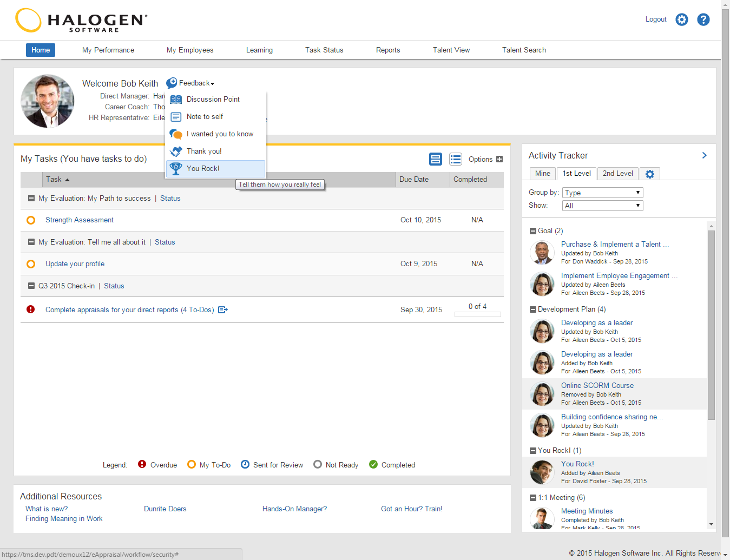730x560 pixels.
Task: Open the settings gear in the header
Action: (x=682, y=19)
